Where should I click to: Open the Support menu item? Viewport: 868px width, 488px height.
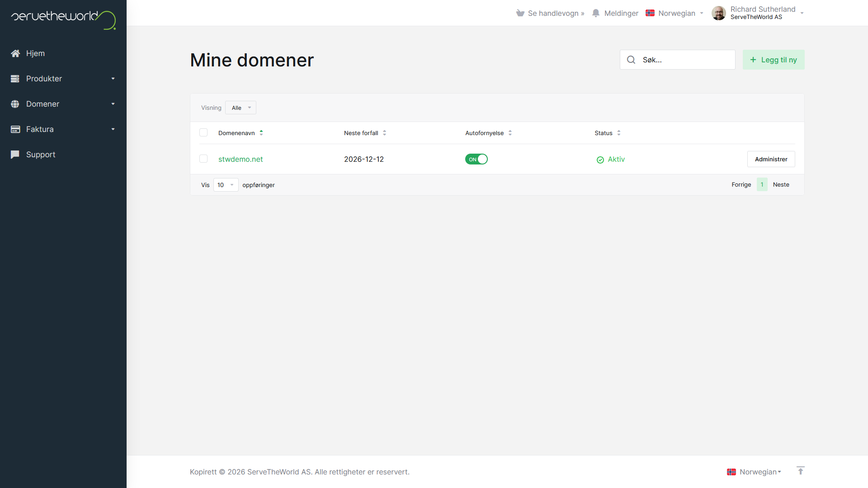click(41, 155)
